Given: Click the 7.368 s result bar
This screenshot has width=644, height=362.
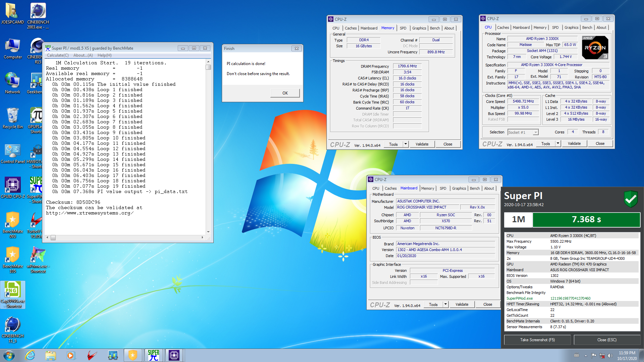Looking at the screenshot, I should click(586, 220).
